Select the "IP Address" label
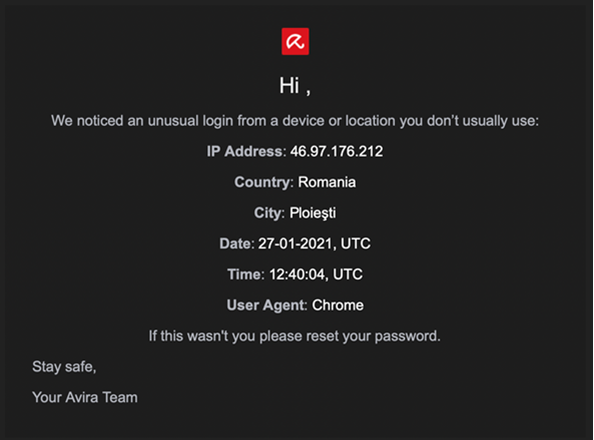 [x=245, y=152]
